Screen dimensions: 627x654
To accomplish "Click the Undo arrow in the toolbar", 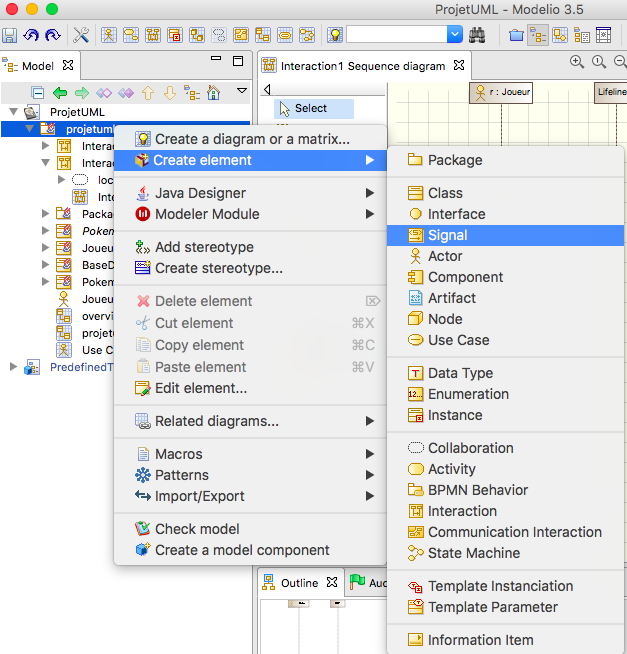I will pos(31,35).
